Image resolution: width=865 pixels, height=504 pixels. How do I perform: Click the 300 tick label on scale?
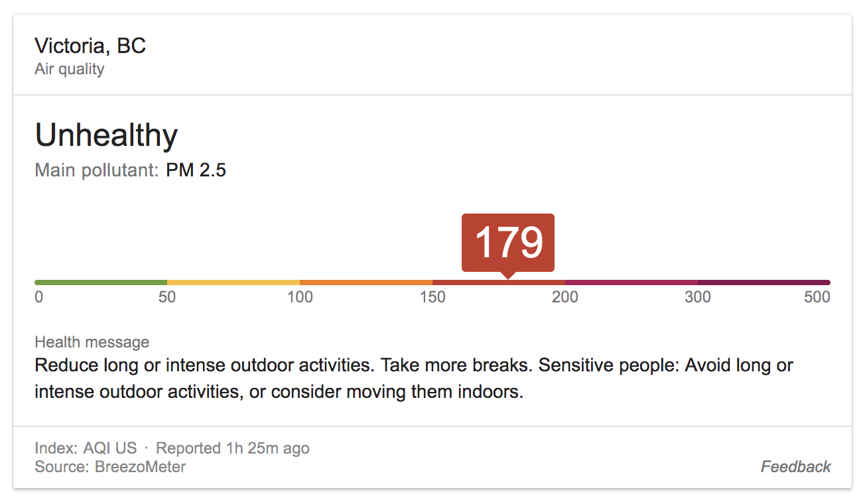click(698, 297)
